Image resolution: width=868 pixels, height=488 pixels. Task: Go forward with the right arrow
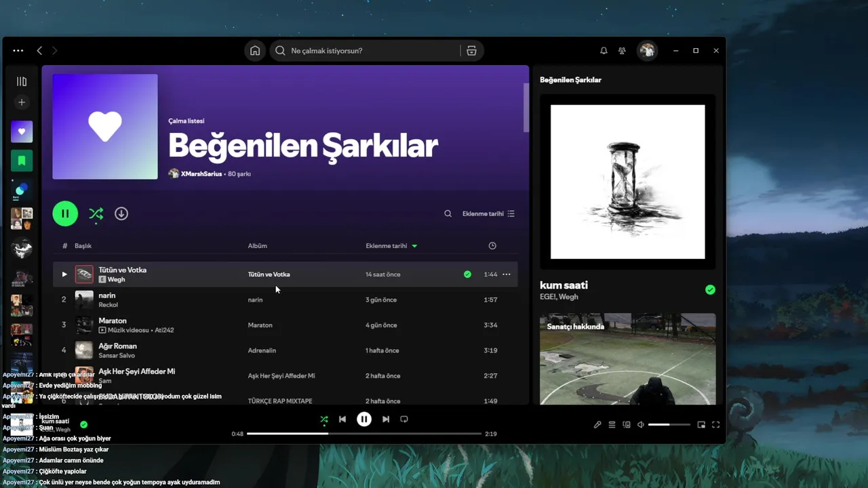coord(55,51)
